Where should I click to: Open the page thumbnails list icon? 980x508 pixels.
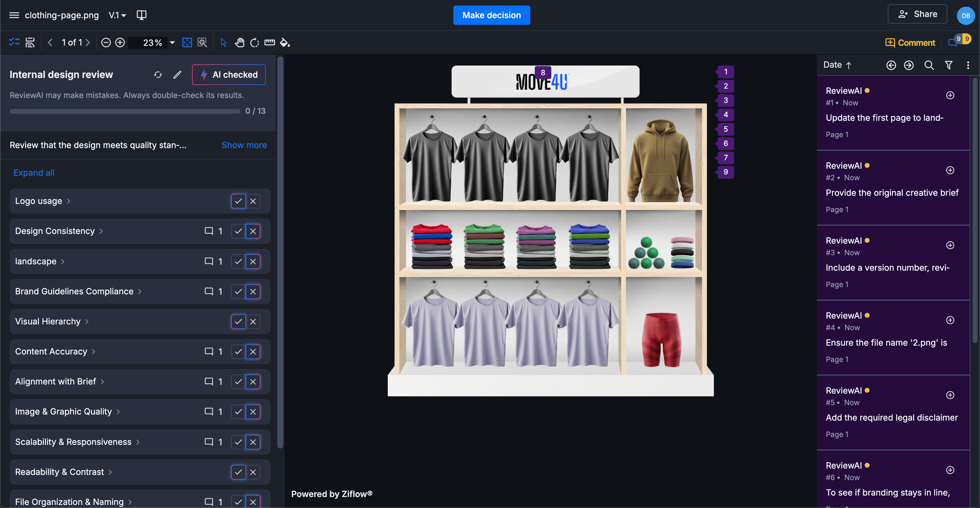pyautogui.click(x=30, y=42)
